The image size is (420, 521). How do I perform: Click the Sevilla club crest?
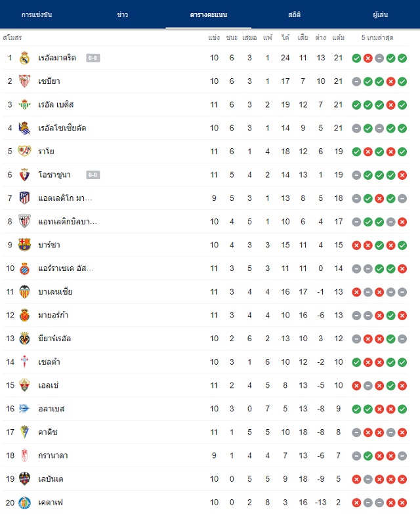[x=24, y=81]
